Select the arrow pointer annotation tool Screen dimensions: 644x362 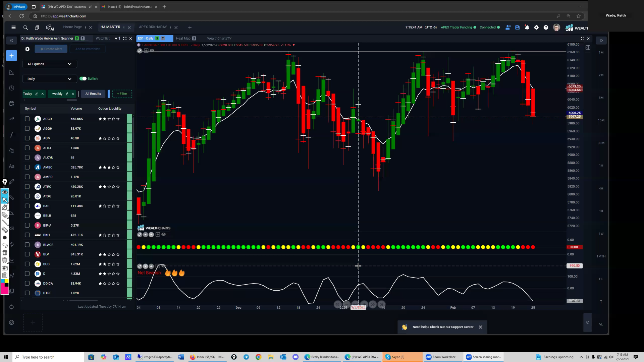tap(5, 200)
